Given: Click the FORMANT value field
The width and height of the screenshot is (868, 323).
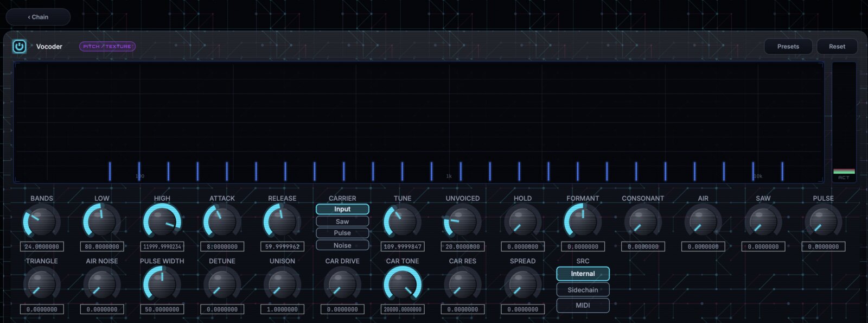Looking at the screenshot, I should tap(583, 246).
